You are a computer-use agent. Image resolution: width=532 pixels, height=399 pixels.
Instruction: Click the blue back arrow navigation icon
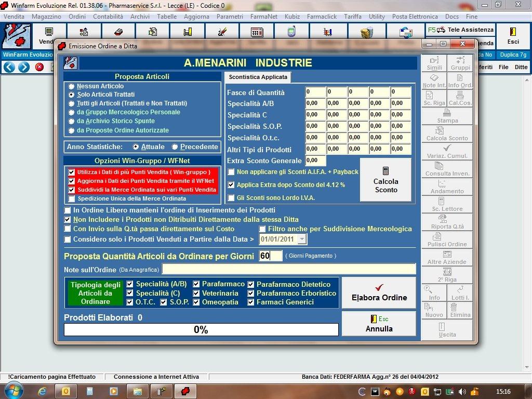click(9, 67)
